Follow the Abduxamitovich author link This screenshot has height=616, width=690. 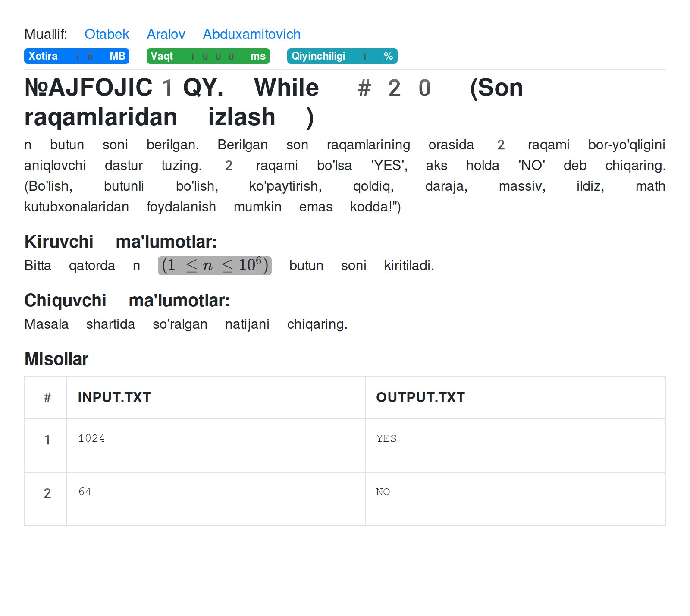pyautogui.click(x=251, y=34)
